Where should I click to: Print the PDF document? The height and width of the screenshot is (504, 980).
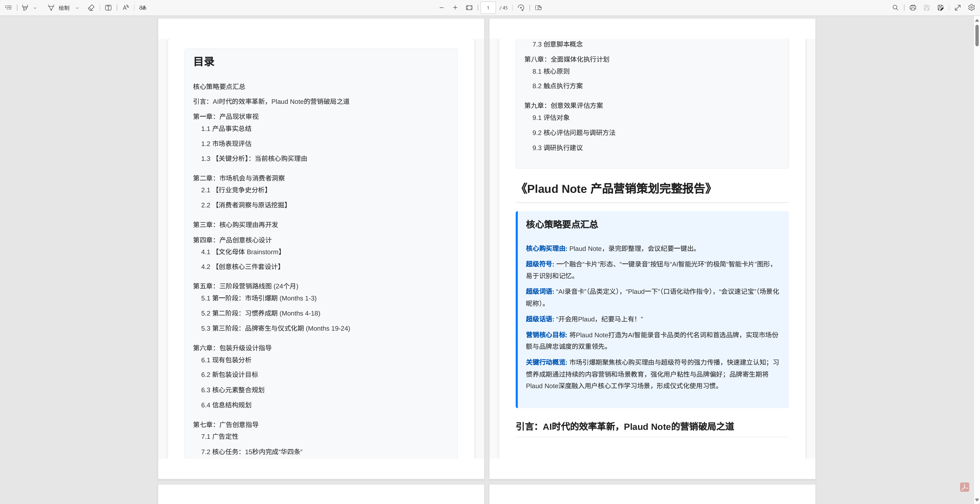(x=913, y=8)
